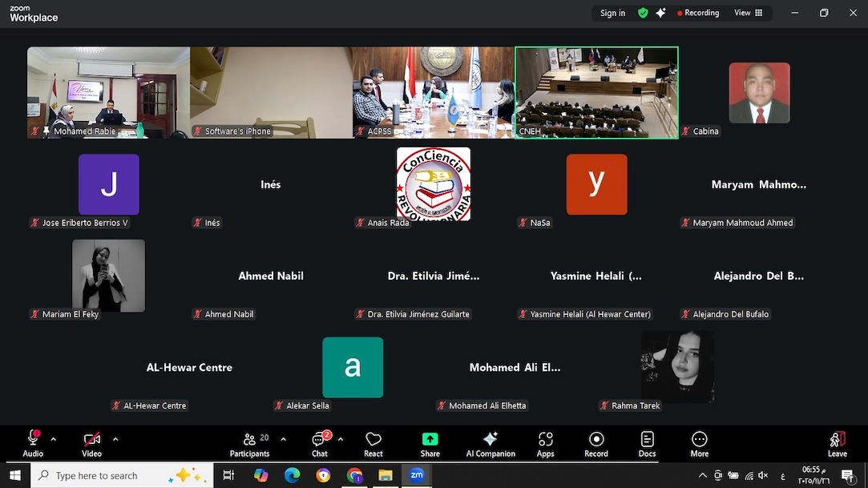The image size is (868, 488).
Task: Open the Chat panel
Action: click(319, 444)
